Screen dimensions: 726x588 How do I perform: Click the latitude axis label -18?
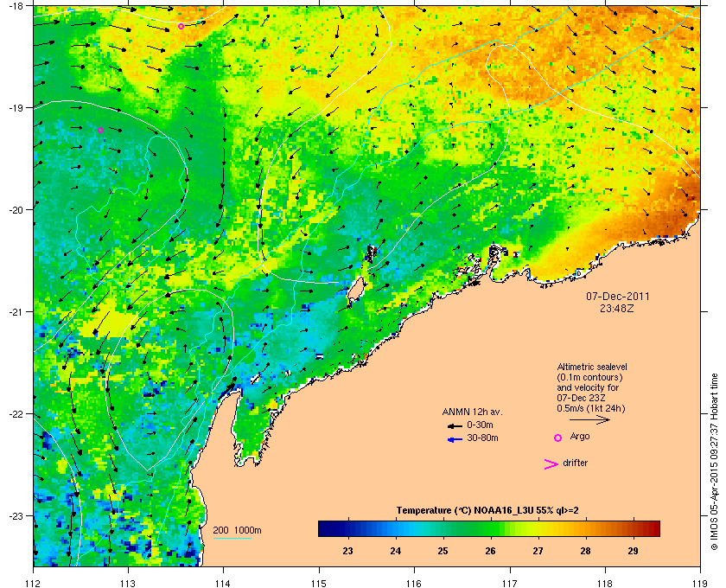click(16, 5)
